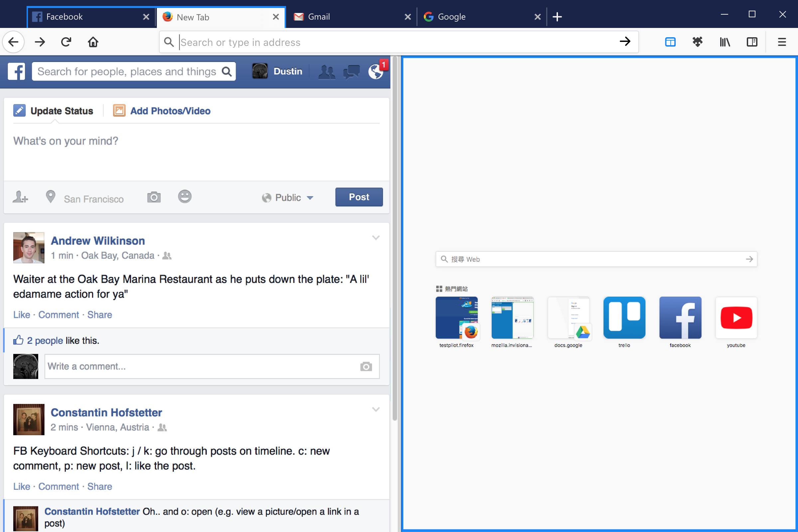Click the tab split view toolbar icon
Screen dimensions: 798x532
[670, 42]
